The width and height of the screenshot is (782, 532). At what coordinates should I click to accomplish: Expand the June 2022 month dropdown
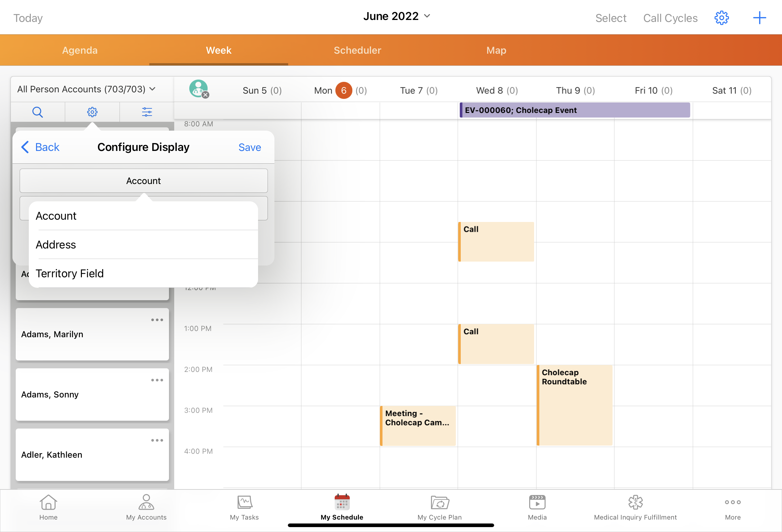(x=397, y=16)
